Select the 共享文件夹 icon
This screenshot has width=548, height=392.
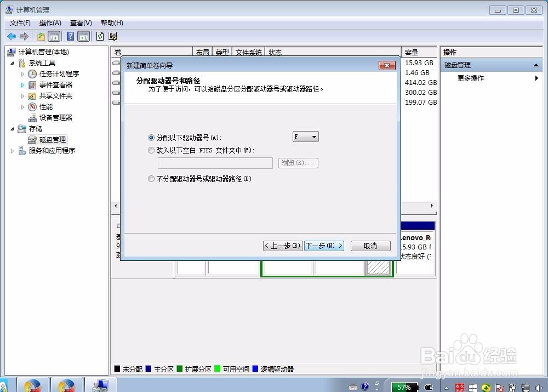[32, 96]
